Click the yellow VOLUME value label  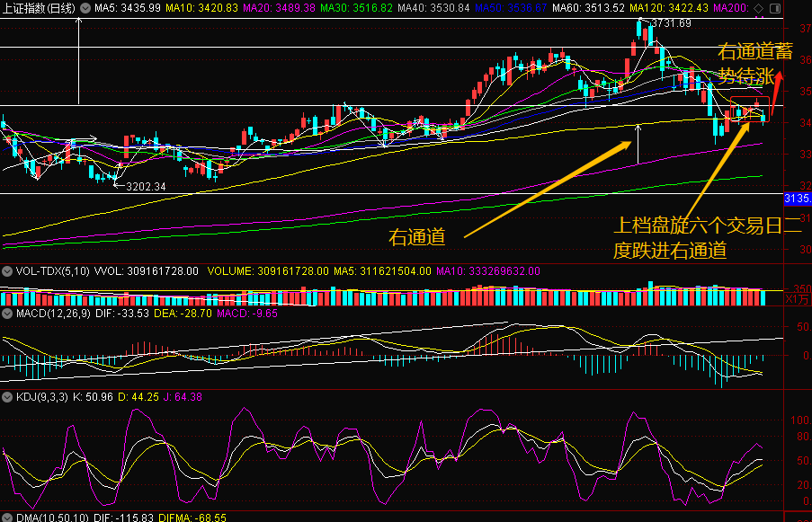[x=268, y=271]
